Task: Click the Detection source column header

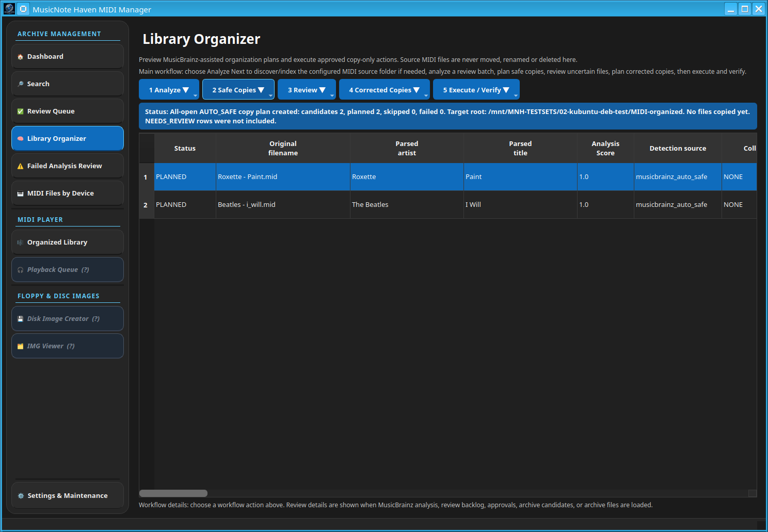Action: (x=678, y=148)
